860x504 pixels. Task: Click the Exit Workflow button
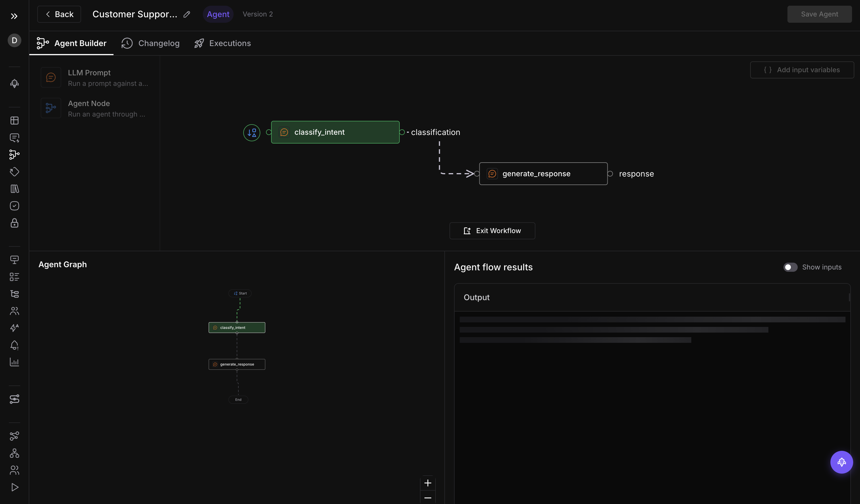492,231
